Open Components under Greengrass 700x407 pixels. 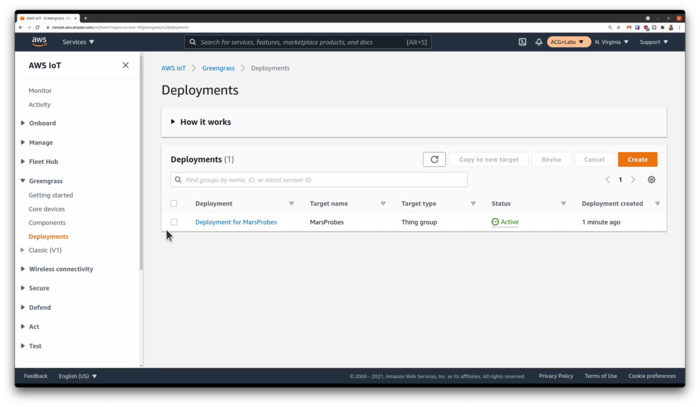[47, 222]
